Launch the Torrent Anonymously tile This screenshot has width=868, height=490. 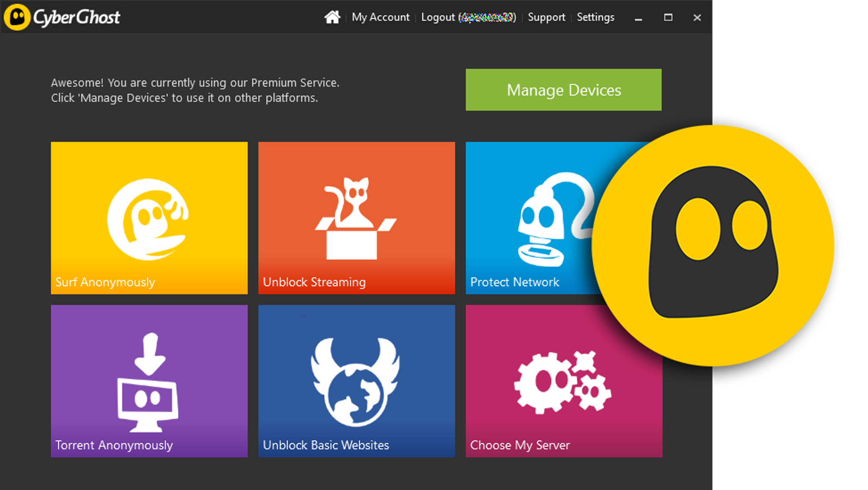point(149,381)
